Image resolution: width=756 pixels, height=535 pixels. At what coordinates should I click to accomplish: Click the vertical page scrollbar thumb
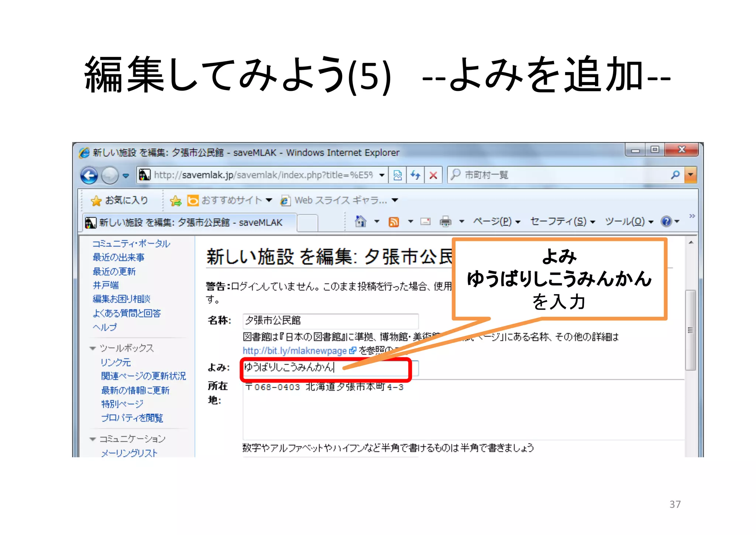[x=690, y=330]
